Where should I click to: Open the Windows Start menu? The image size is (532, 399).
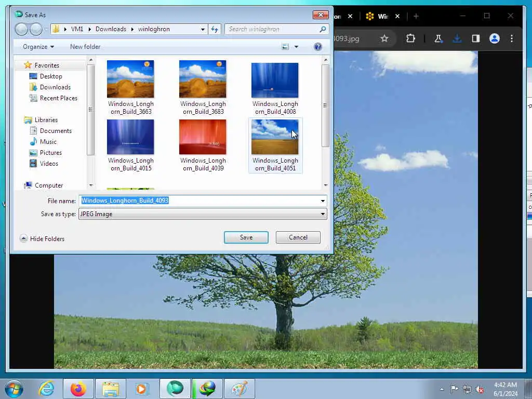(14, 389)
